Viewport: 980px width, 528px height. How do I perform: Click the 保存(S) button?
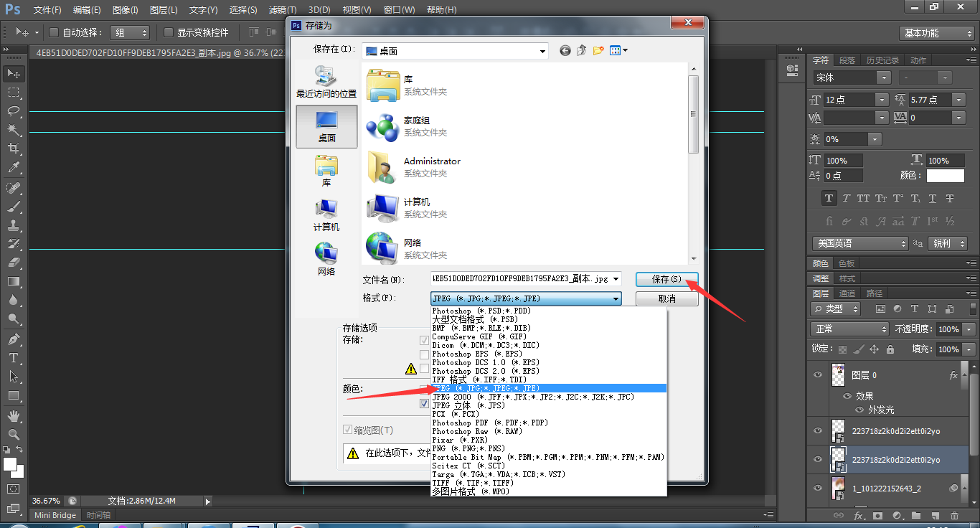click(666, 279)
